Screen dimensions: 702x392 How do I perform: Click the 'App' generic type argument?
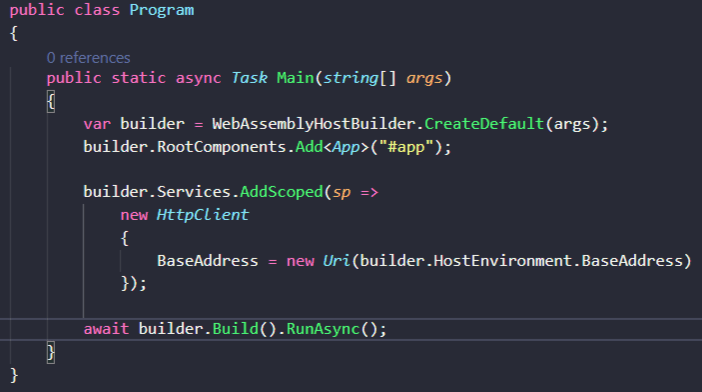point(346,147)
